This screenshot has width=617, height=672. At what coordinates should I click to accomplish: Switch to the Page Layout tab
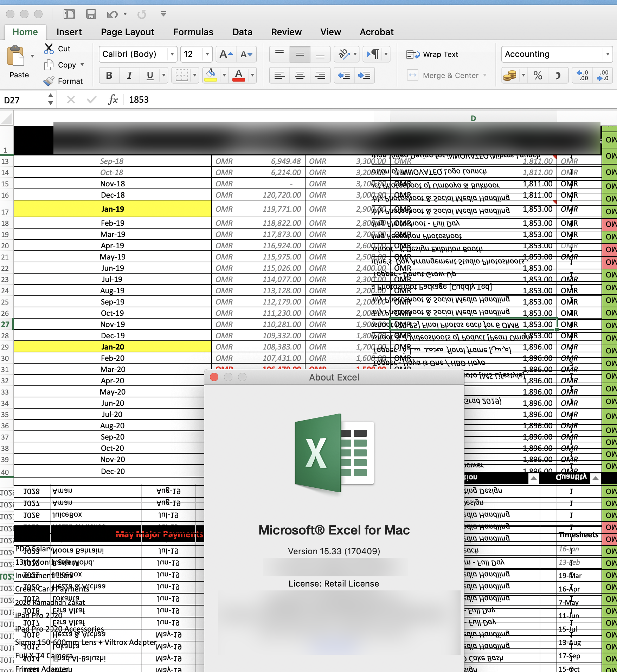pyautogui.click(x=127, y=32)
